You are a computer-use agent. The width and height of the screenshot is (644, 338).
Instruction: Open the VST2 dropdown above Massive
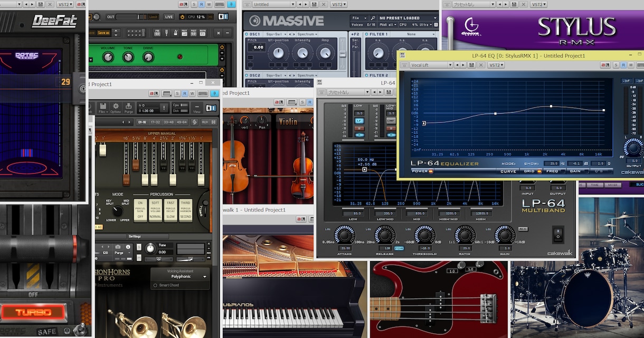[x=339, y=4]
